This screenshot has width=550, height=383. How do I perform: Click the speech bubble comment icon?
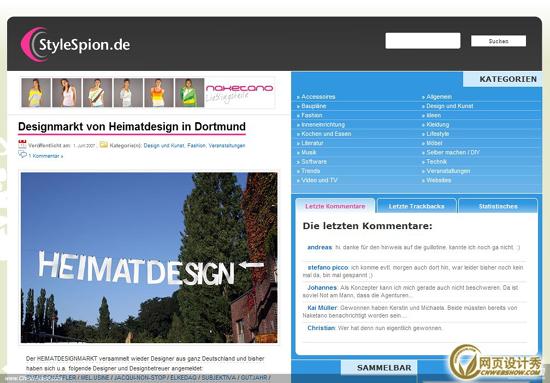click(x=22, y=154)
